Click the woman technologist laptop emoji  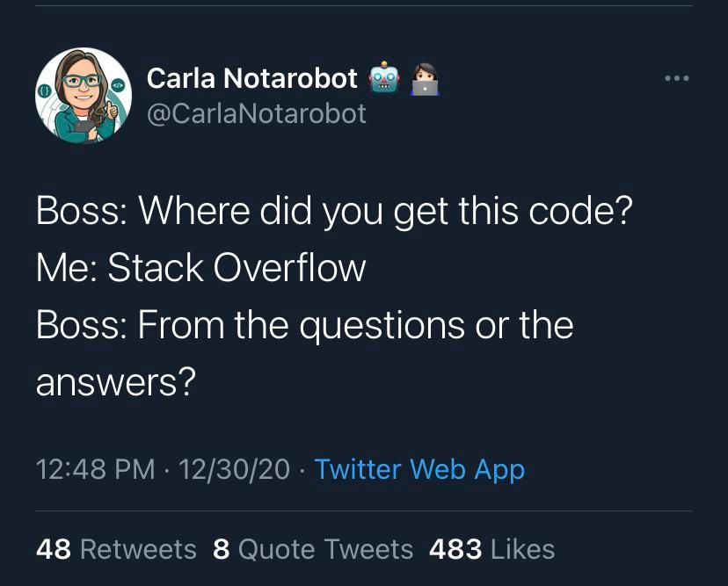point(425,80)
